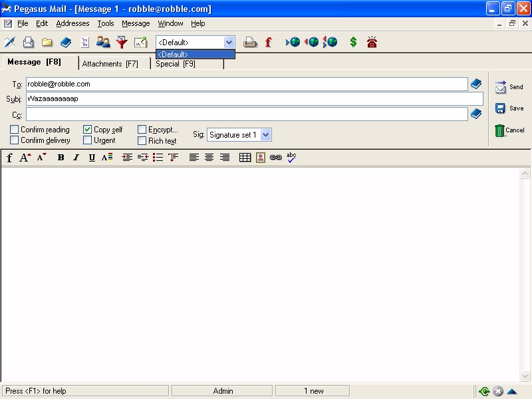
Task: Align text right
Action: point(225,158)
